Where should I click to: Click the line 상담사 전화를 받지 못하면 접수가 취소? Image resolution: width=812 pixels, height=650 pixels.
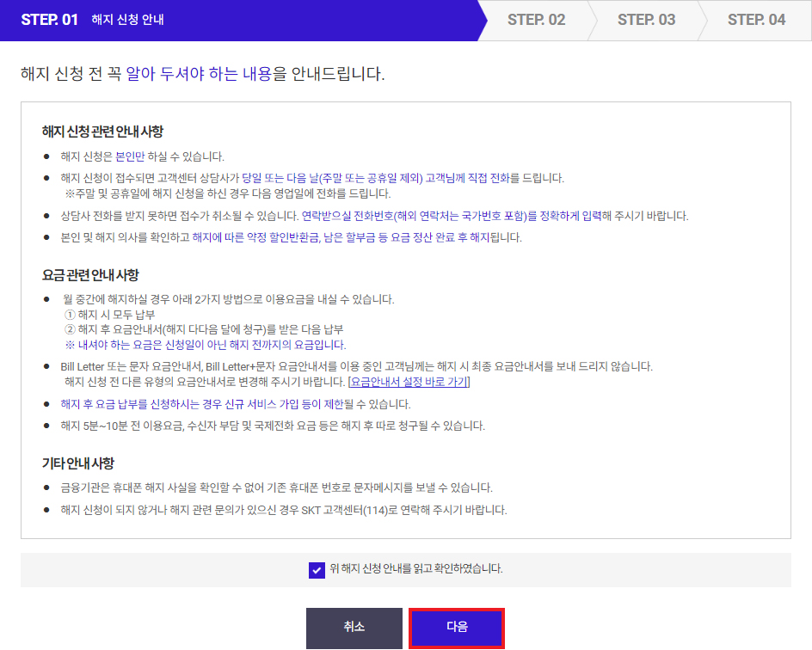tap(374, 216)
